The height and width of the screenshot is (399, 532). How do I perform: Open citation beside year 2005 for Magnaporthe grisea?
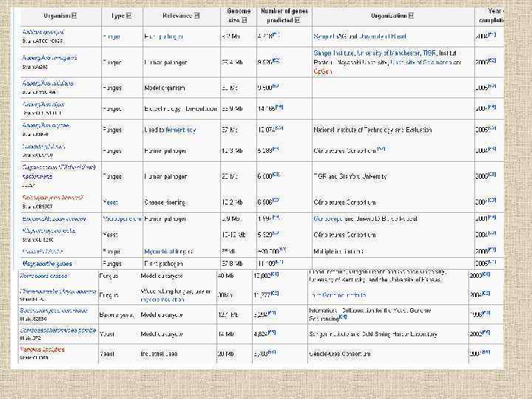[492, 262]
